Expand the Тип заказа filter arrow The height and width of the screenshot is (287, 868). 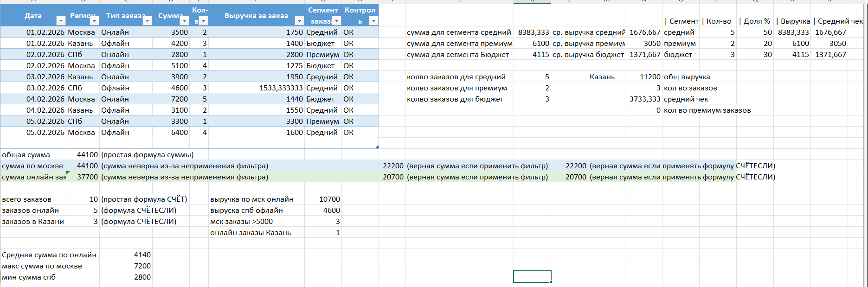[x=147, y=21]
